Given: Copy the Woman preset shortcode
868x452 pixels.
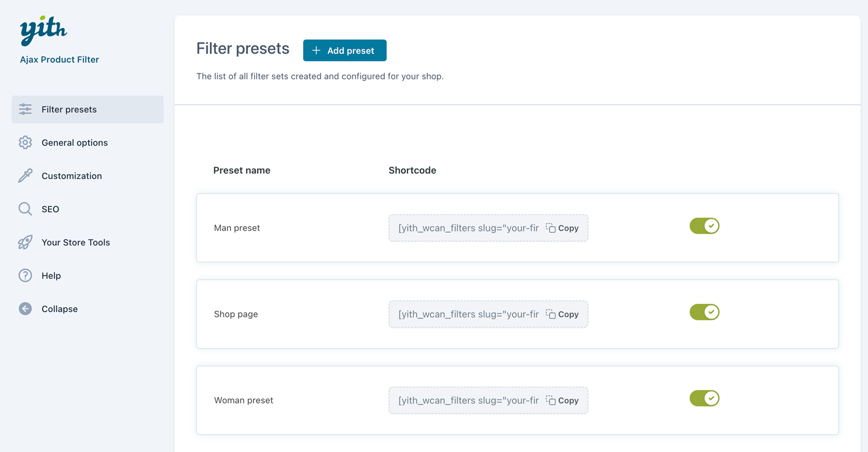Looking at the screenshot, I should pyautogui.click(x=562, y=400).
